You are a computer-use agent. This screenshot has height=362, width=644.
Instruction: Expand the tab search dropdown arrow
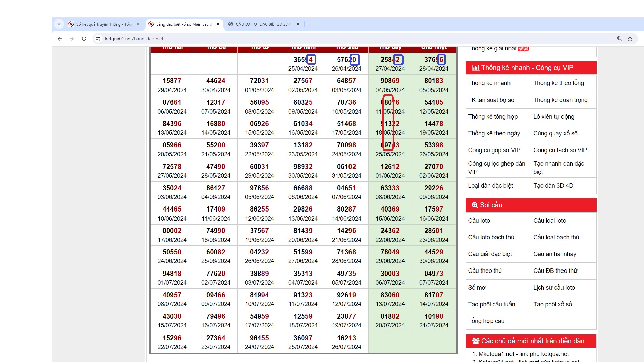pos(59,24)
